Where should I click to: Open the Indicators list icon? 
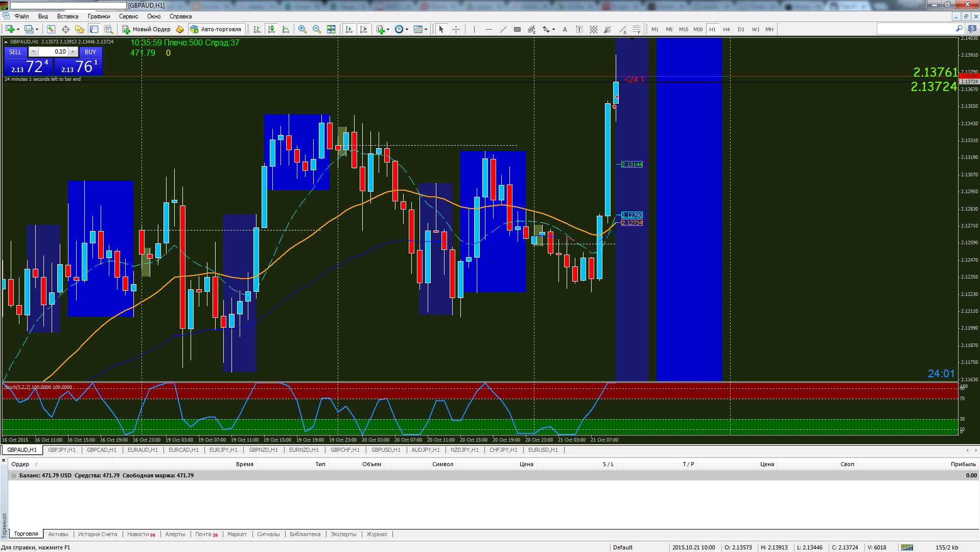click(x=380, y=29)
